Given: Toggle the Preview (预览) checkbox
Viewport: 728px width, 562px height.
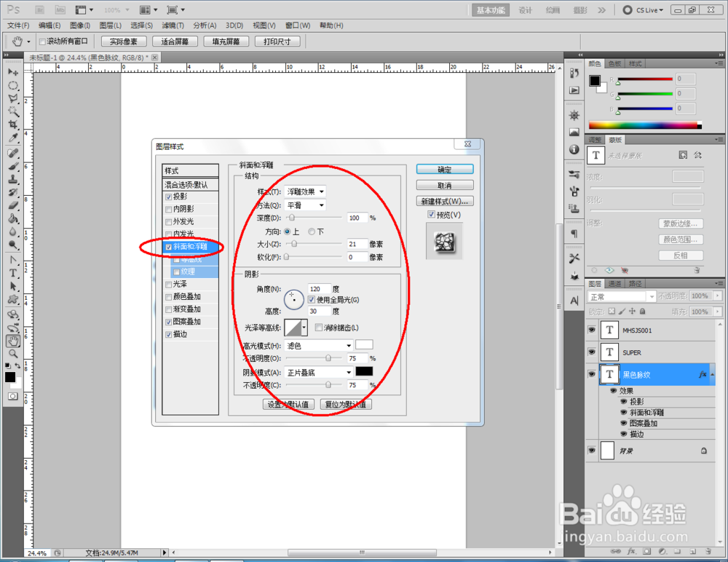Looking at the screenshot, I should (431, 215).
